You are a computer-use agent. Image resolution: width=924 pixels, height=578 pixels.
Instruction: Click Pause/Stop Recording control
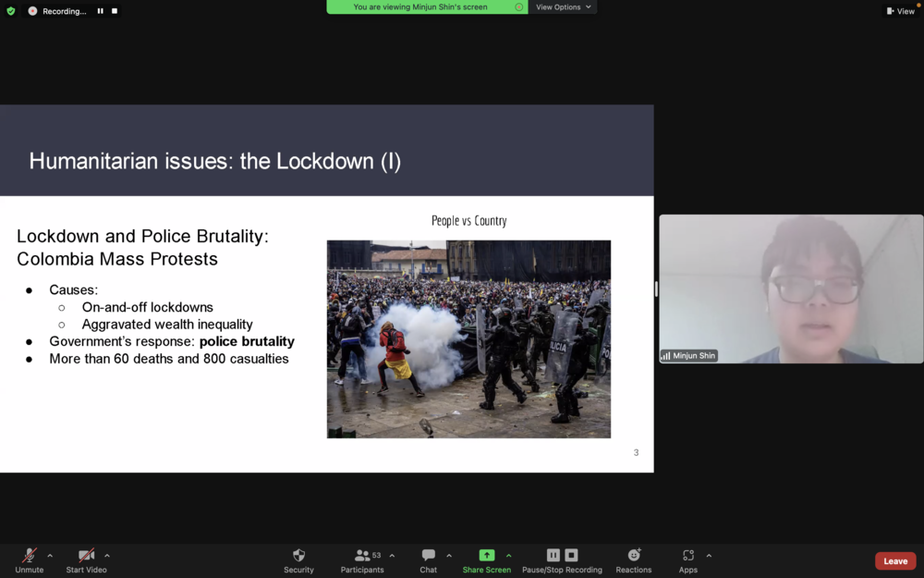tap(562, 560)
